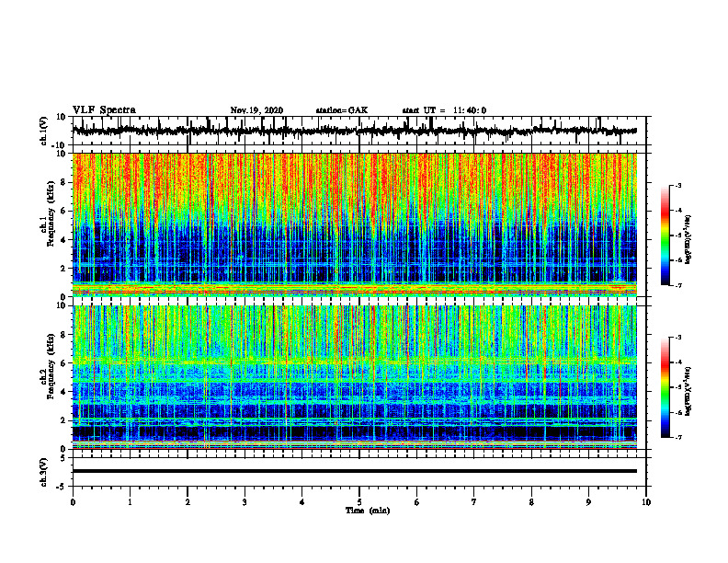Click the "-3" label on ch.2 colorbar
This screenshot has height=563, width=728.
pyautogui.click(x=677, y=338)
